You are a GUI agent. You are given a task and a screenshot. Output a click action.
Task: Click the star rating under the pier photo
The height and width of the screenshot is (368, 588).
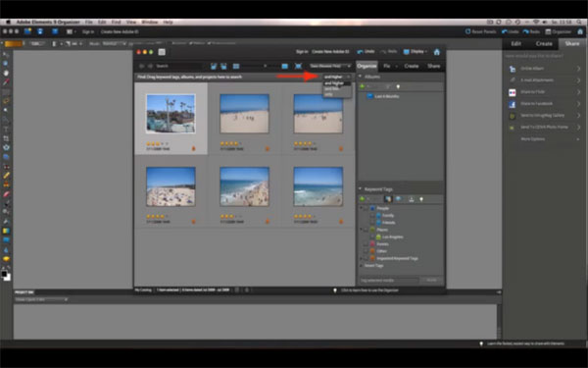coord(157,144)
